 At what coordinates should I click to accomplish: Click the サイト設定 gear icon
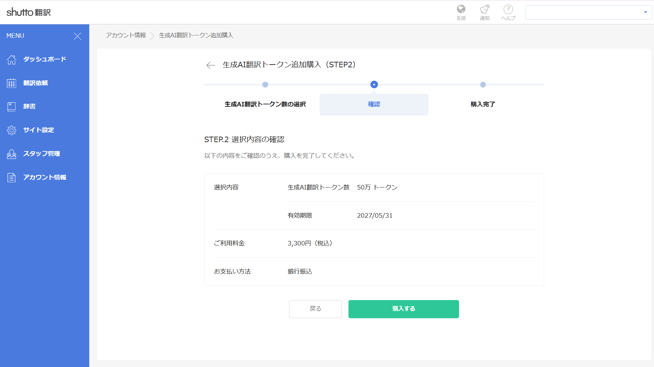click(x=11, y=130)
